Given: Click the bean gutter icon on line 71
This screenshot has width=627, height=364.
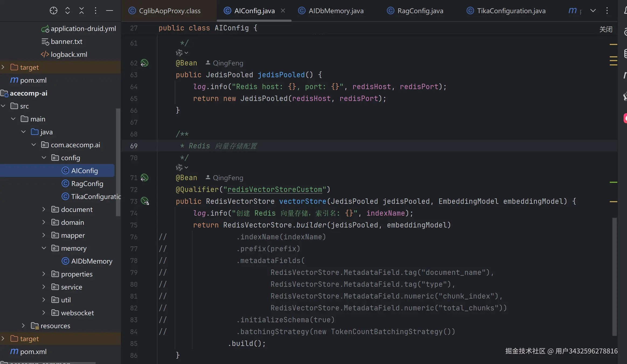Looking at the screenshot, I should coord(145,178).
